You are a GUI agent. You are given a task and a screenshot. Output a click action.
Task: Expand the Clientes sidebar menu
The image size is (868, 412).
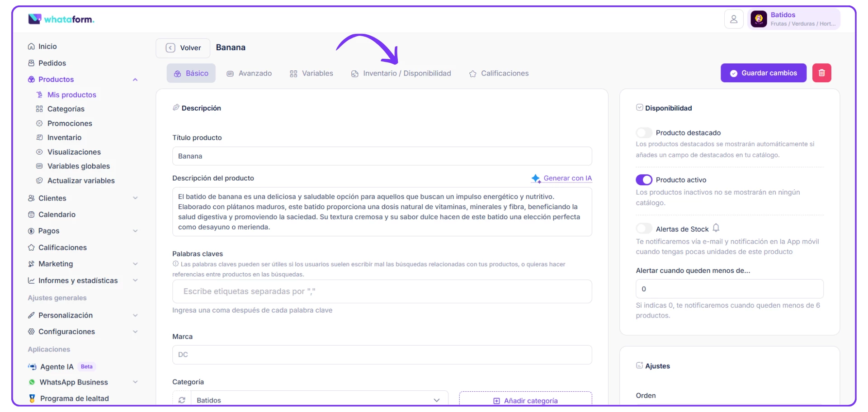(135, 198)
